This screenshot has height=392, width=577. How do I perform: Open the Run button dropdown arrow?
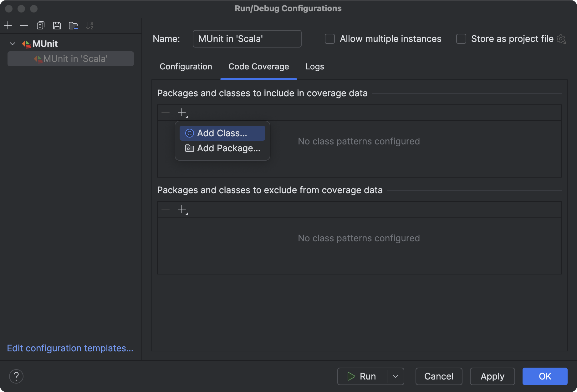[x=396, y=376]
